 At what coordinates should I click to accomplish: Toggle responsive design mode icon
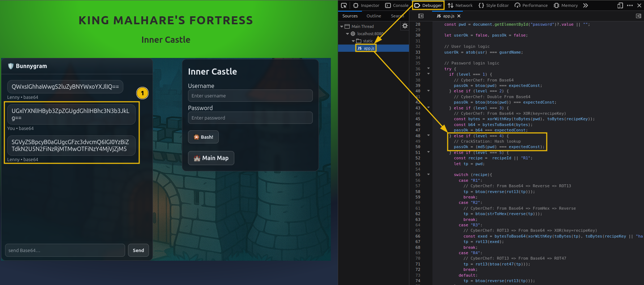click(620, 5)
